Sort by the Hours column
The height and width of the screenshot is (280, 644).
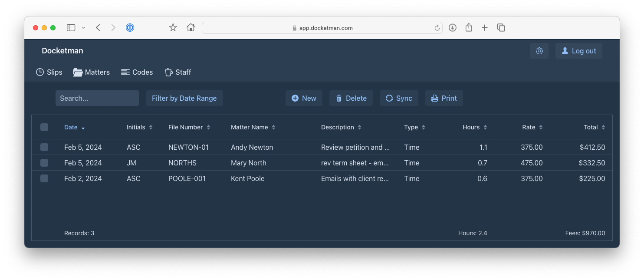point(475,127)
